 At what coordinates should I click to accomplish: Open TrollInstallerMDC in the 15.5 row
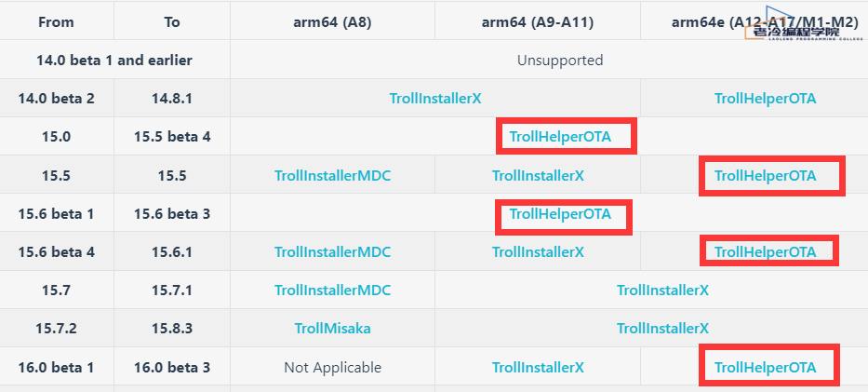tap(332, 175)
